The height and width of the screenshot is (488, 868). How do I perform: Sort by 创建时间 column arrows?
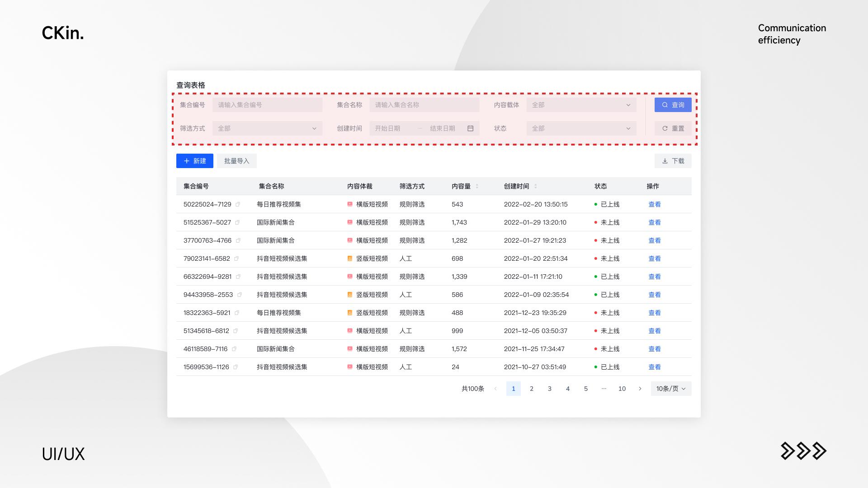[x=536, y=186]
